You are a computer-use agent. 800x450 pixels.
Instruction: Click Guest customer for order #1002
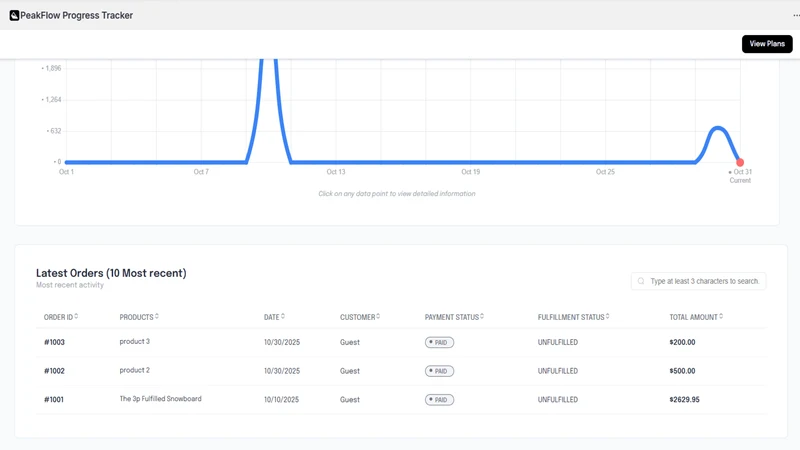[x=349, y=371]
